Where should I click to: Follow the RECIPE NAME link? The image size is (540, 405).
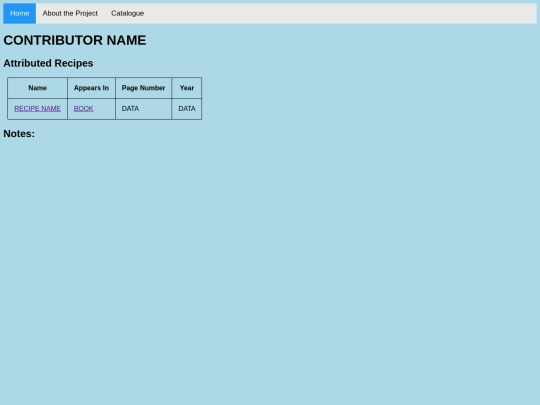click(x=38, y=108)
